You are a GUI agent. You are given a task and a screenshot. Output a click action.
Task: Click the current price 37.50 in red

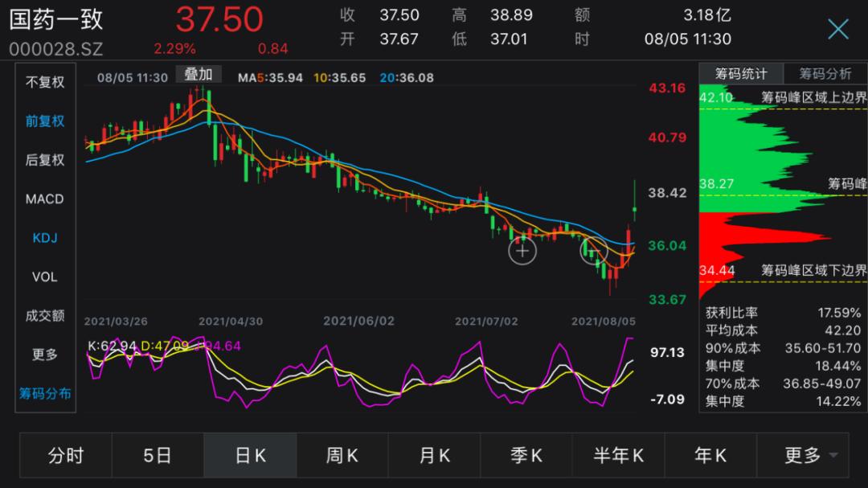coord(219,18)
